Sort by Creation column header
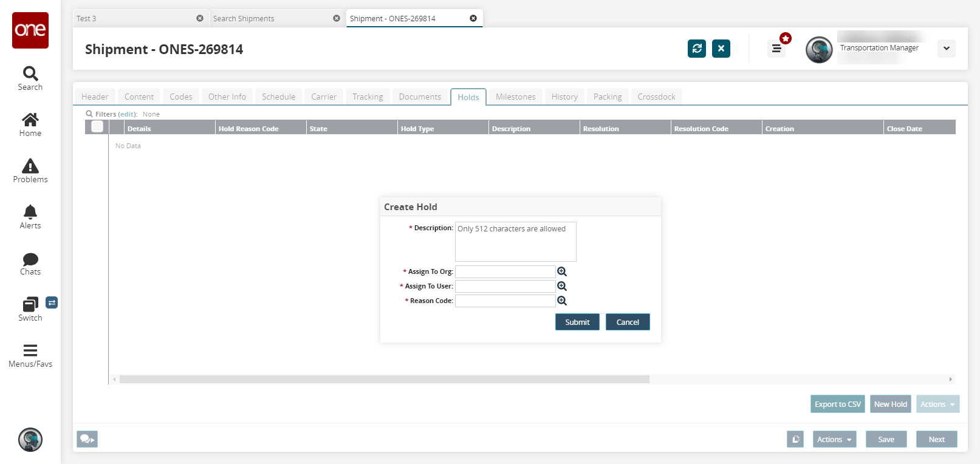 click(823, 128)
